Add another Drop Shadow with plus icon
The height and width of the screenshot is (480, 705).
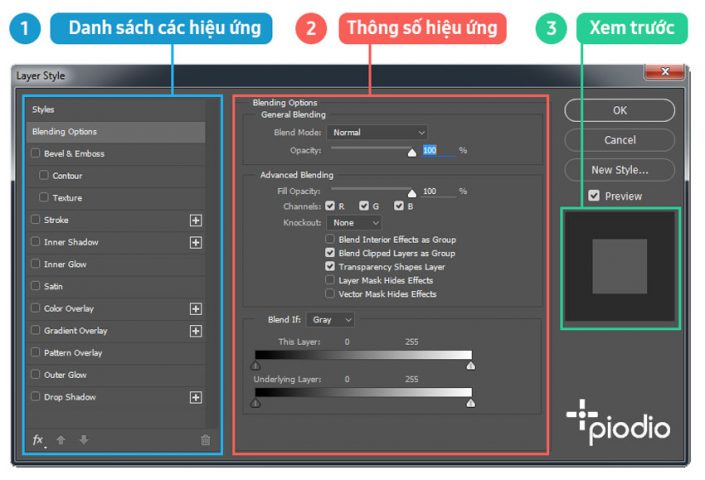196,397
